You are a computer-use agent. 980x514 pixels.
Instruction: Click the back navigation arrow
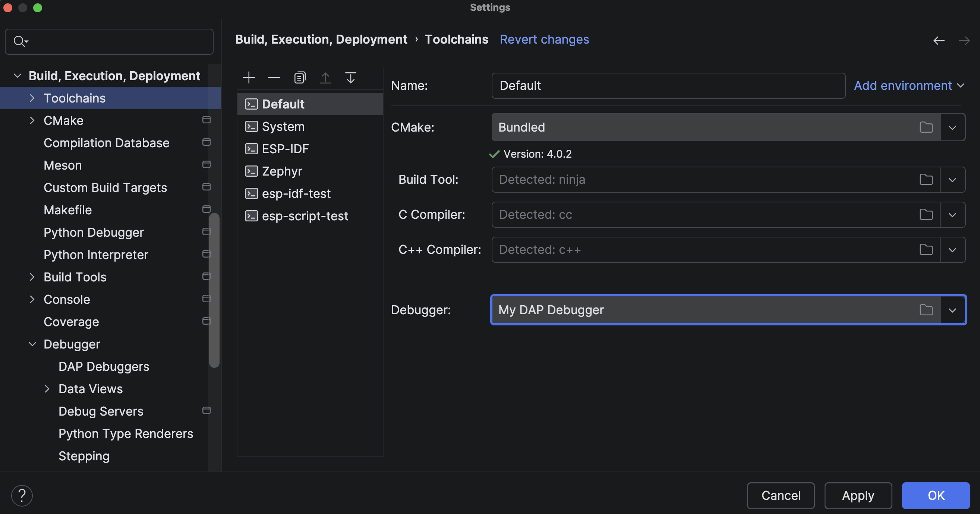tap(939, 40)
